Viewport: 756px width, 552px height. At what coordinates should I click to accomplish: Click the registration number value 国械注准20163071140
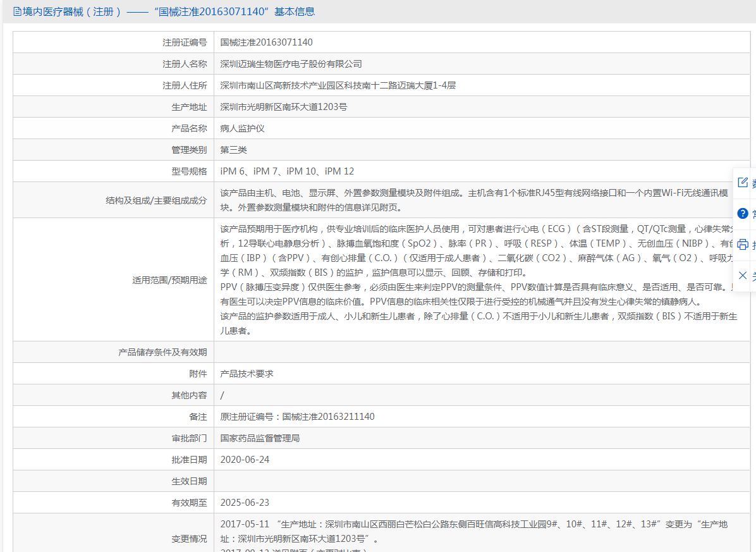pos(268,42)
